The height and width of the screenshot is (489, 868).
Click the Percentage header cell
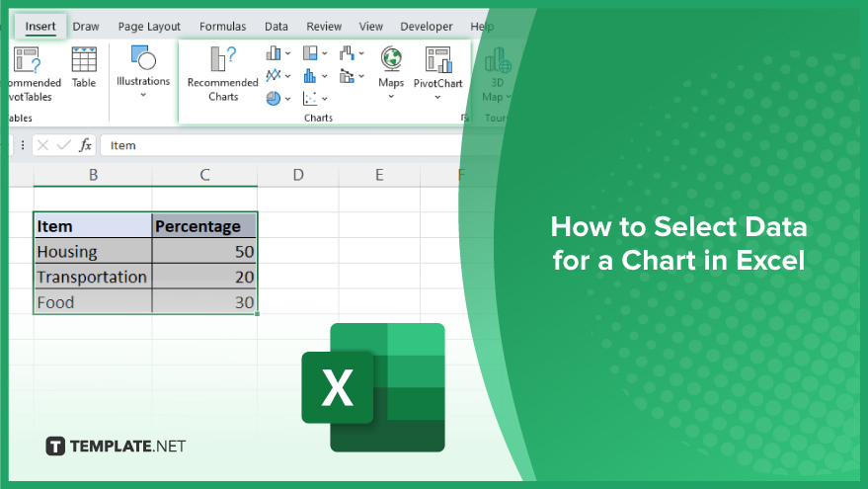tap(204, 226)
